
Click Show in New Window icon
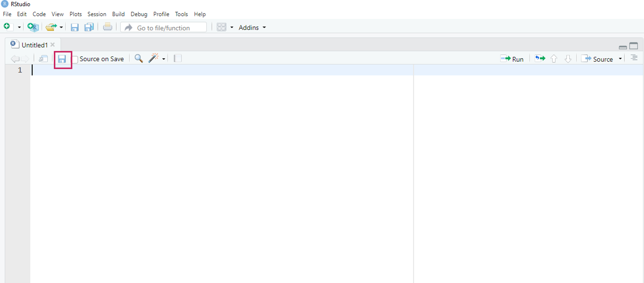pos(43,59)
